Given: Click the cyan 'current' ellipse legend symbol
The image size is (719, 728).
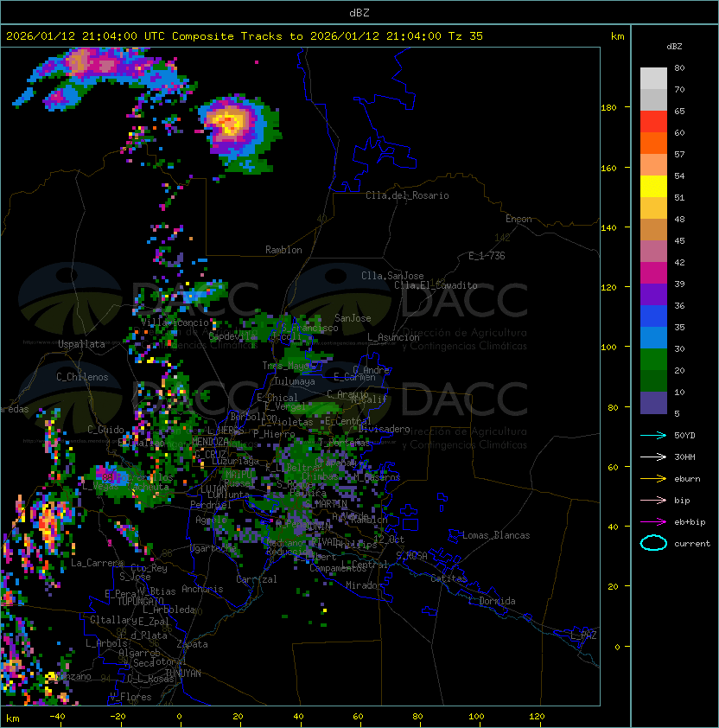Looking at the screenshot, I should point(653,543).
